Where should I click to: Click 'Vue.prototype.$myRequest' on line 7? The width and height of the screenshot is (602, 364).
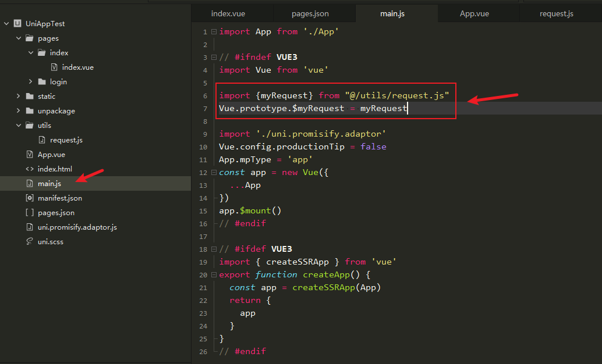pos(281,109)
